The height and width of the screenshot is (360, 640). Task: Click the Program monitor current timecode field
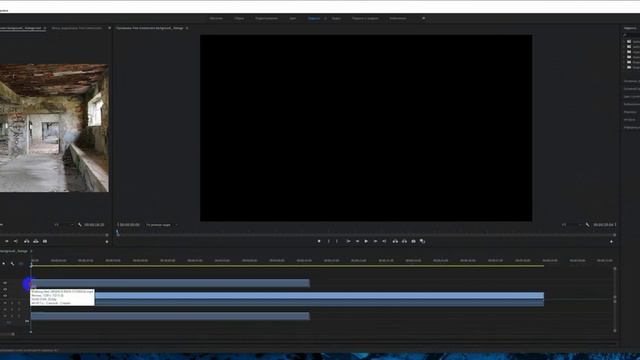129,225
